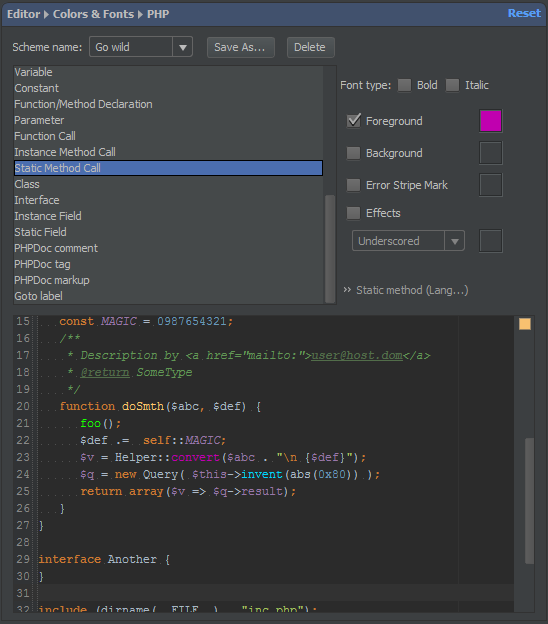
Task: Select Variable in the attribute list
Action: [x=168, y=72]
